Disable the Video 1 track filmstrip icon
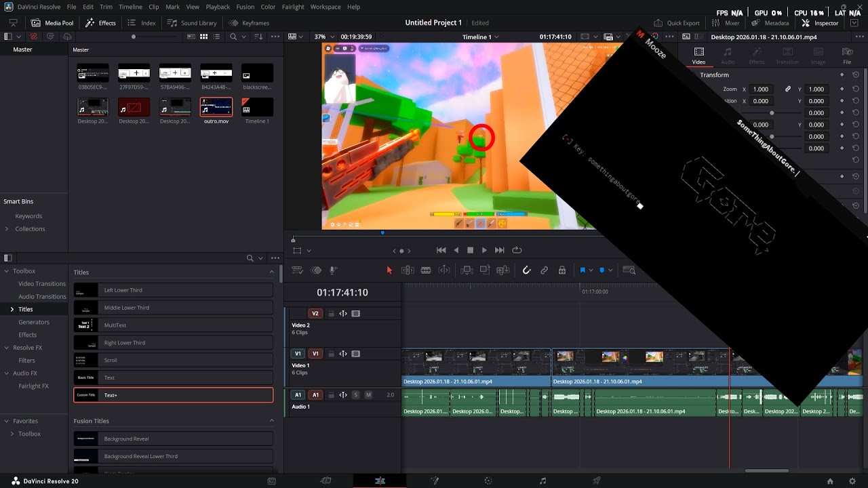Viewport: 868px width, 488px height. [x=356, y=354]
